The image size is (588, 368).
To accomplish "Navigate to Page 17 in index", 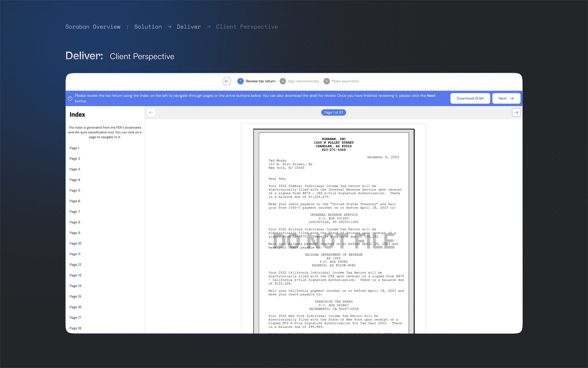I will [75, 318].
